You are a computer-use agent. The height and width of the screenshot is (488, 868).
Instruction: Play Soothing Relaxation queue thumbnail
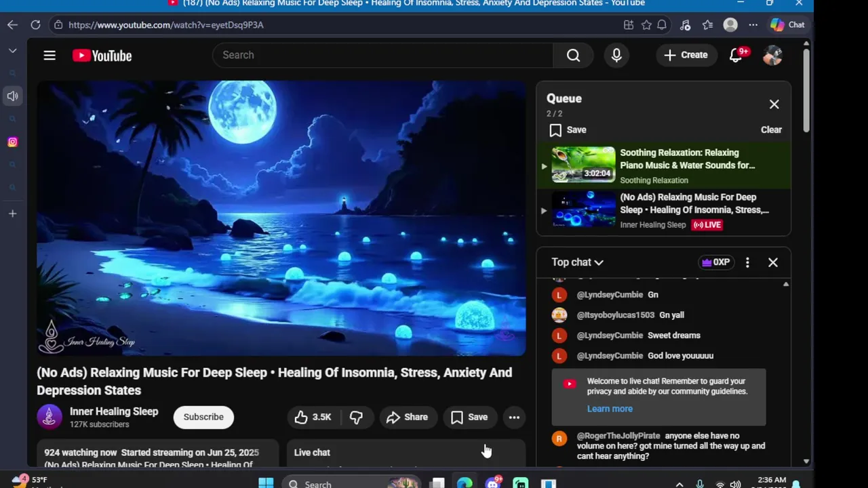coord(583,165)
